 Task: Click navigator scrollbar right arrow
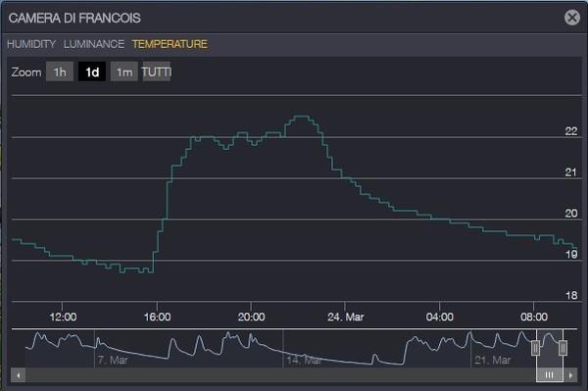(x=570, y=375)
